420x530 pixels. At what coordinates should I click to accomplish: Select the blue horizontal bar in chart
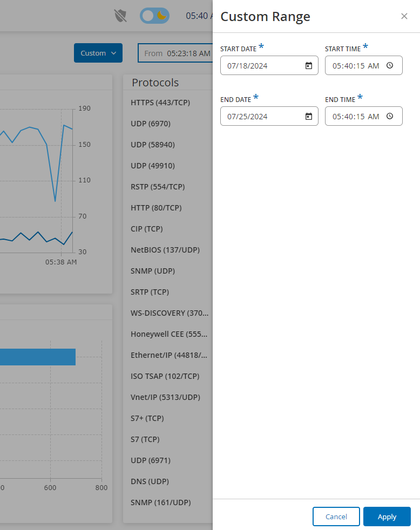tap(38, 357)
